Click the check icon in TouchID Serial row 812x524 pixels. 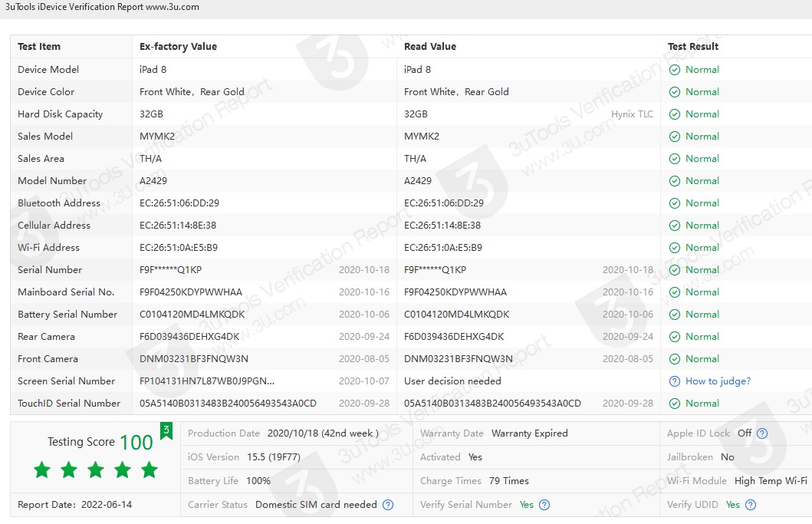[674, 404]
